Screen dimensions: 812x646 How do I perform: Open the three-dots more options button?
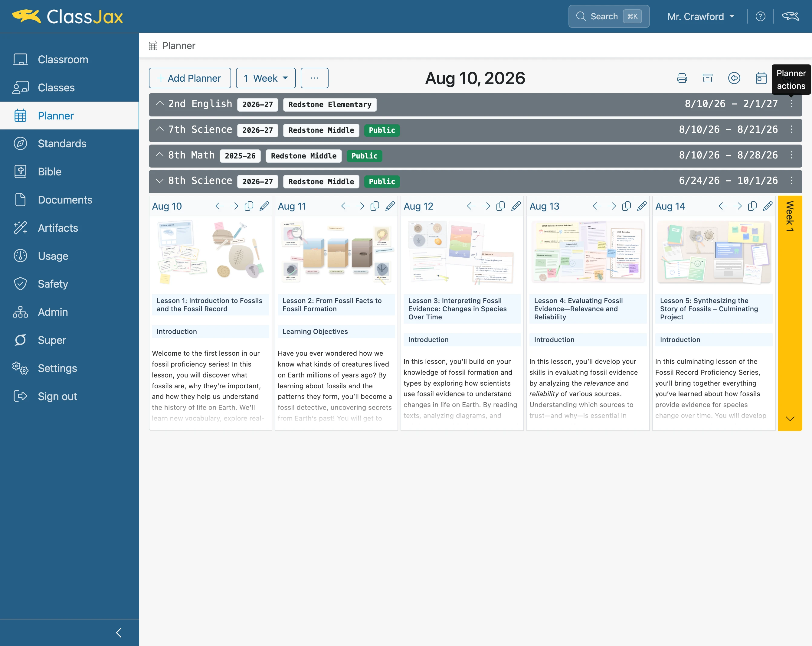(314, 78)
